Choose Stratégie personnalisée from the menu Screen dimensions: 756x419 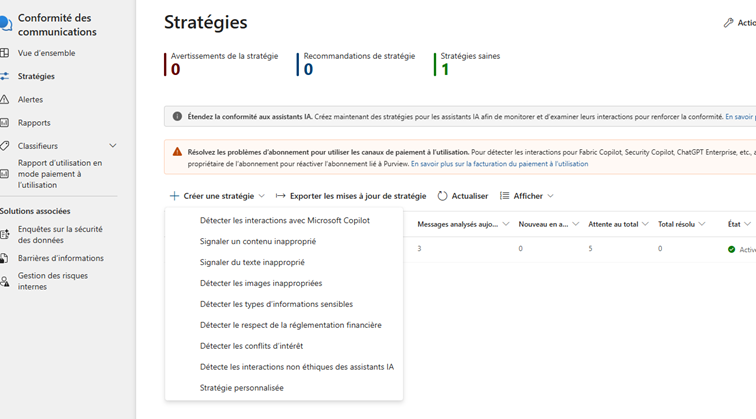click(x=242, y=388)
